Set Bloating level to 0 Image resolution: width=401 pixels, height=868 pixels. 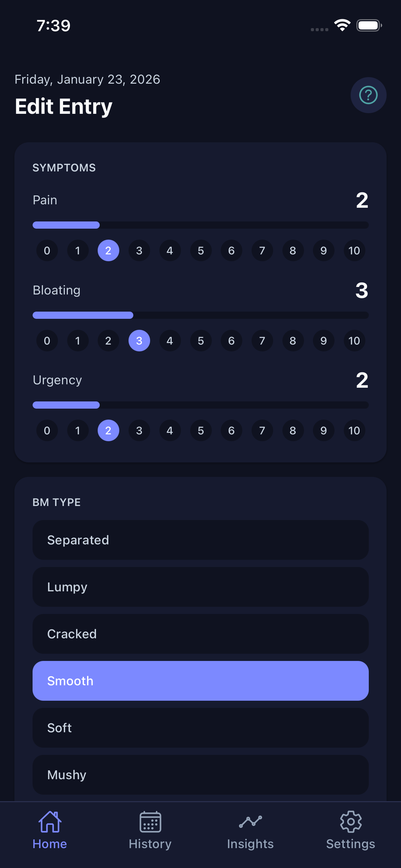[x=47, y=341]
